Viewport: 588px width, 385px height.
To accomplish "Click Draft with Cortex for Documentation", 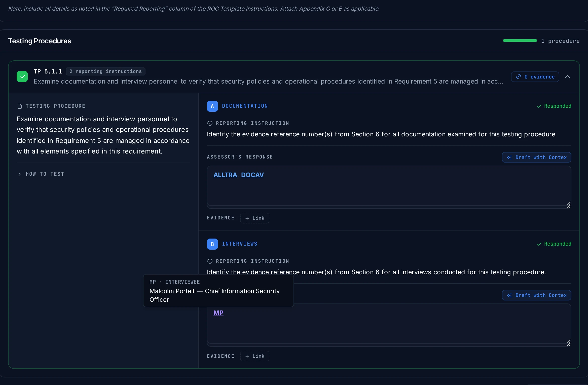I will pos(537,157).
